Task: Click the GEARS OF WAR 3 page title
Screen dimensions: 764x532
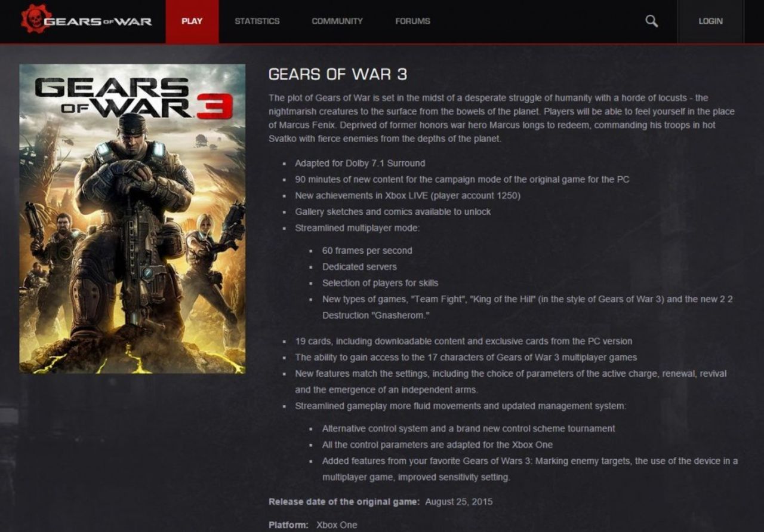Action: 337,74
